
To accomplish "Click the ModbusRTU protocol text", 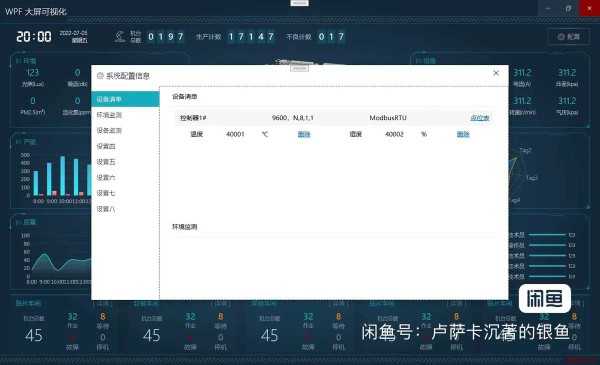I will 388,118.
